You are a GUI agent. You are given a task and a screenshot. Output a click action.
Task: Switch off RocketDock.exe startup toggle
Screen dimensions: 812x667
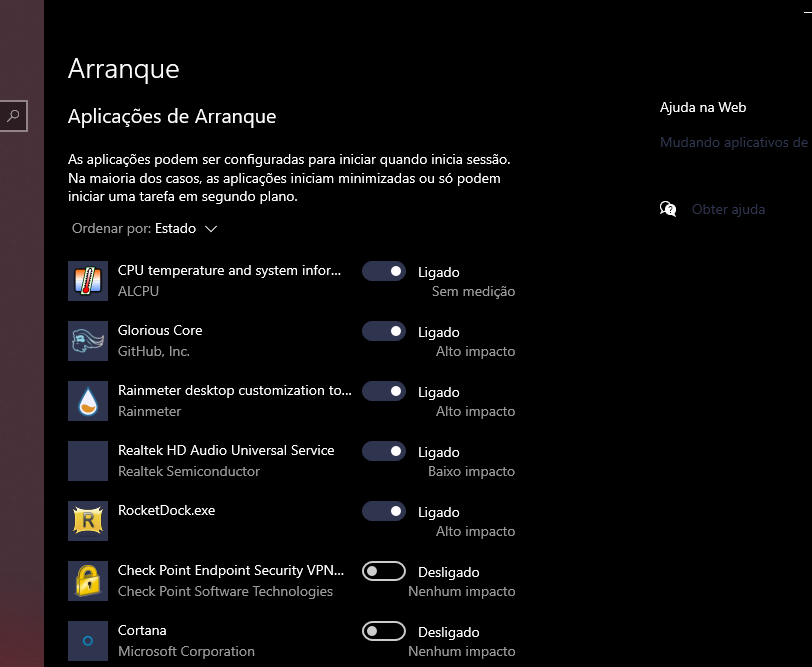384,511
